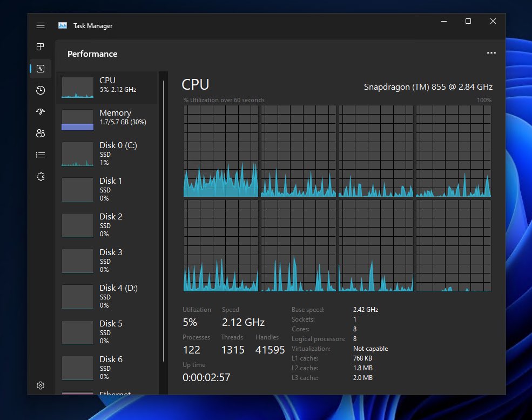Select the Performance page icon

41,69
